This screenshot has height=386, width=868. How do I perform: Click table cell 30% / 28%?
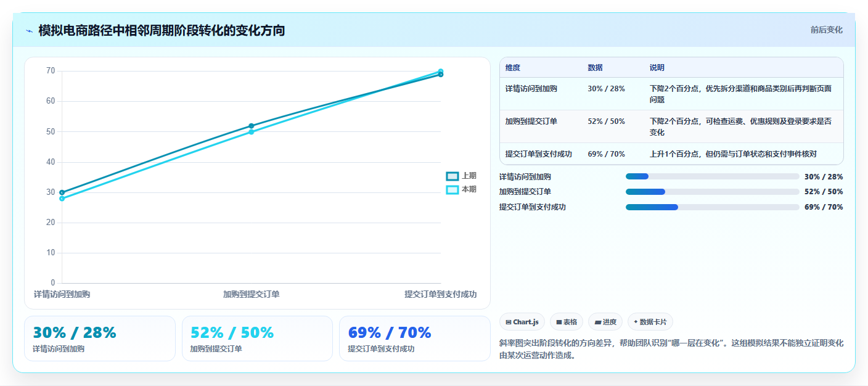[x=606, y=89]
